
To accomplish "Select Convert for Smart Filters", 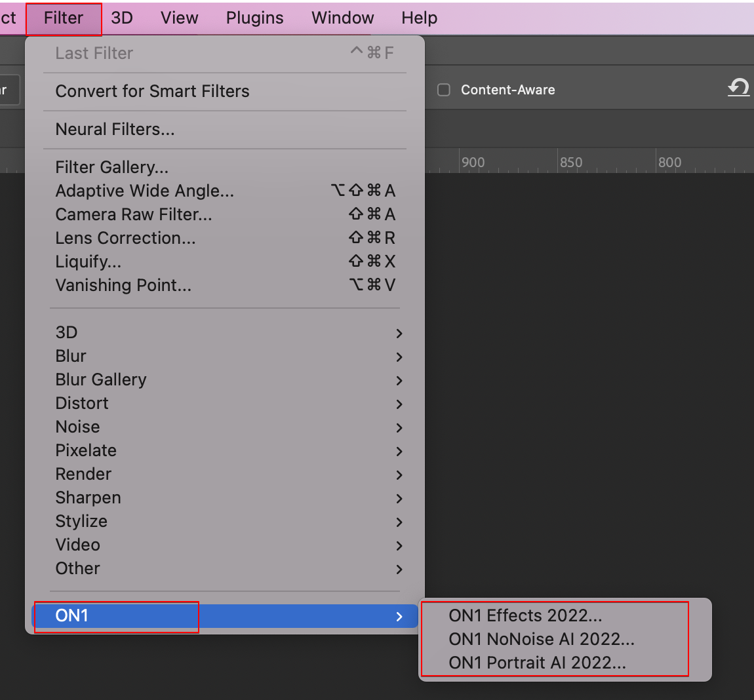I will click(152, 91).
